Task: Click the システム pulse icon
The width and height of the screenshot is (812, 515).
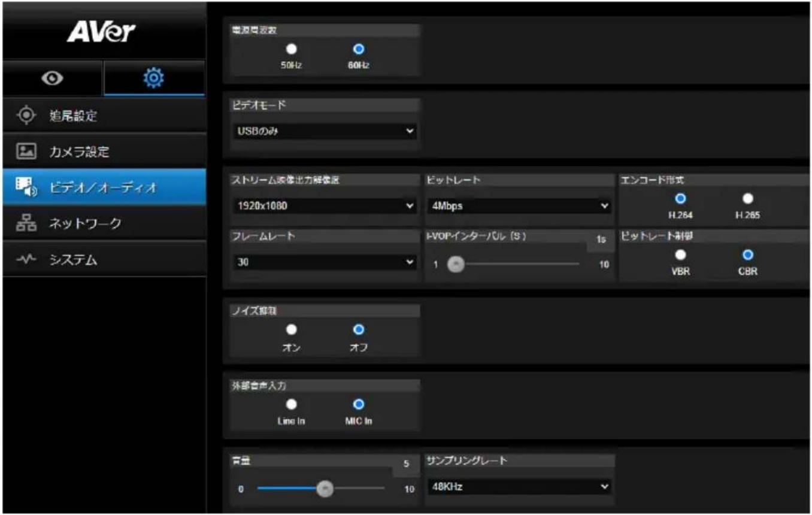Action: 25,259
